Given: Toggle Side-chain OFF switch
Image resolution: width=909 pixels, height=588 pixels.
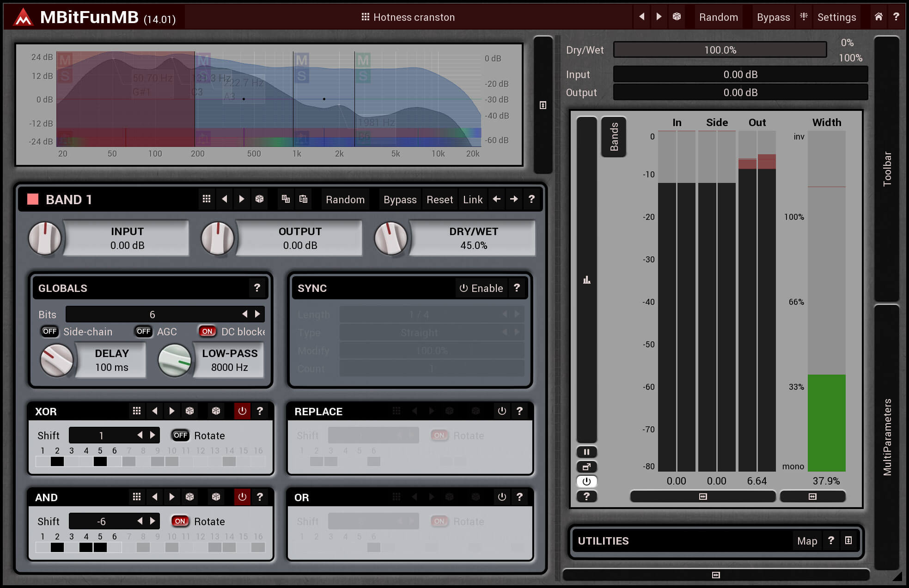Looking at the screenshot, I should 49,331.
